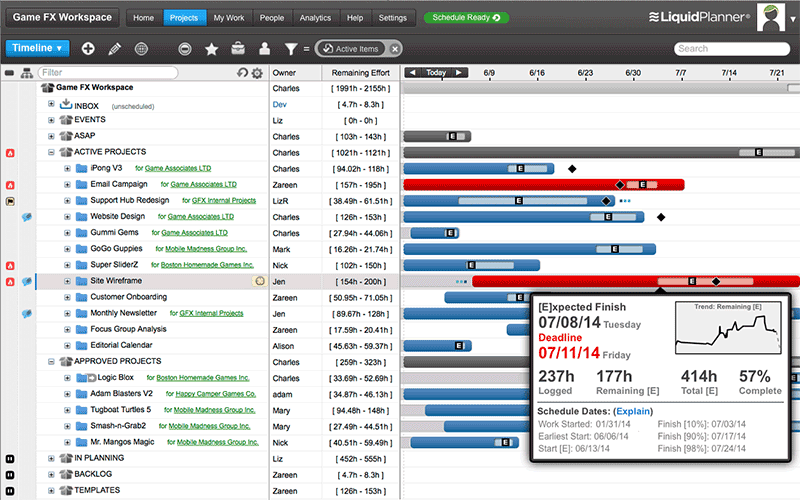Open the Home tab
The width and height of the screenshot is (800, 500).
[143, 18]
